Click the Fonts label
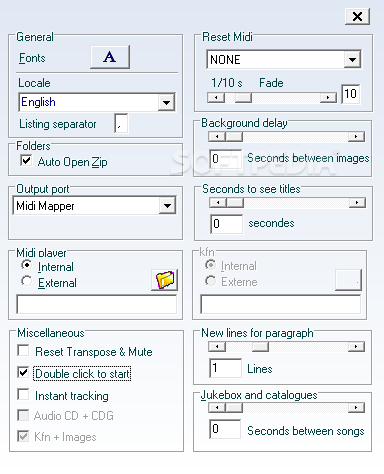This screenshot has height=474, width=384. click(32, 58)
